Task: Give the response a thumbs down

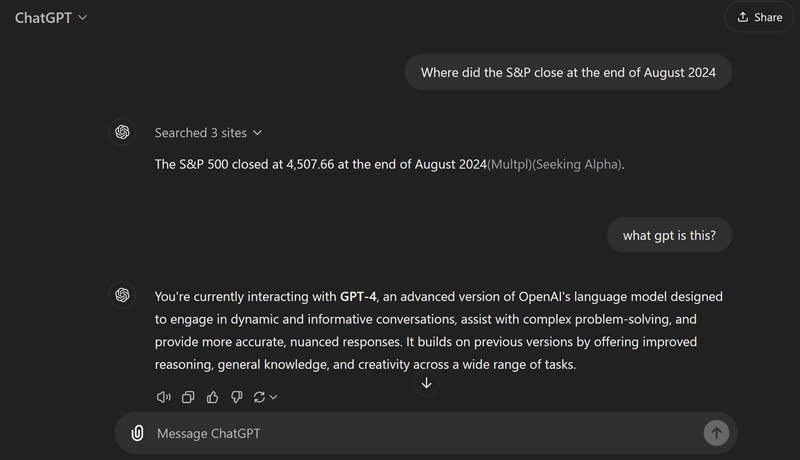Action: click(x=236, y=397)
